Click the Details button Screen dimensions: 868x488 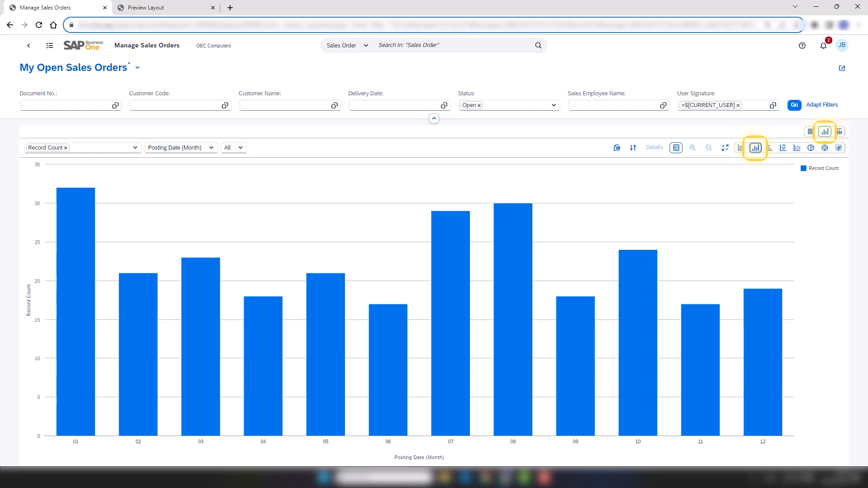point(654,147)
